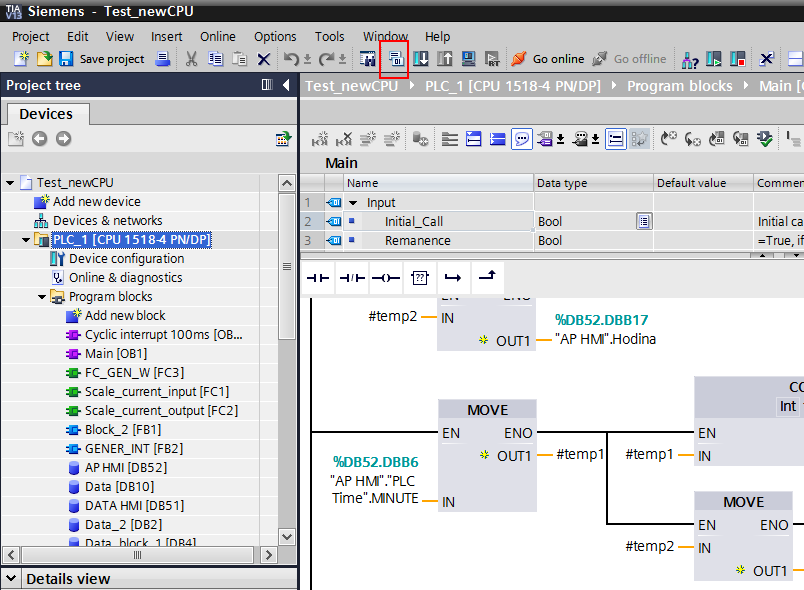This screenshot has height=590, width=804.
Task: Open Online & diagnostics
Action: 126,277
